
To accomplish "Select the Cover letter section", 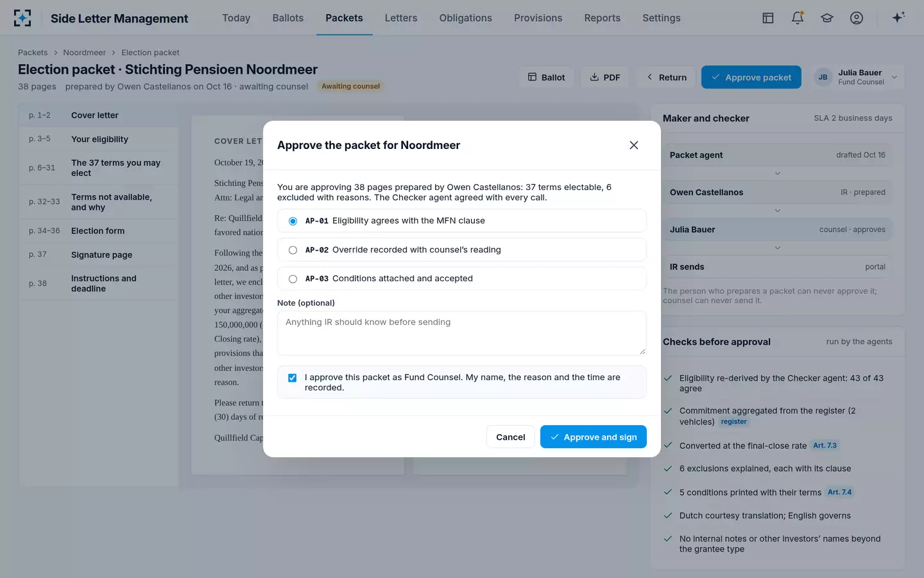I will coord(98,116).
